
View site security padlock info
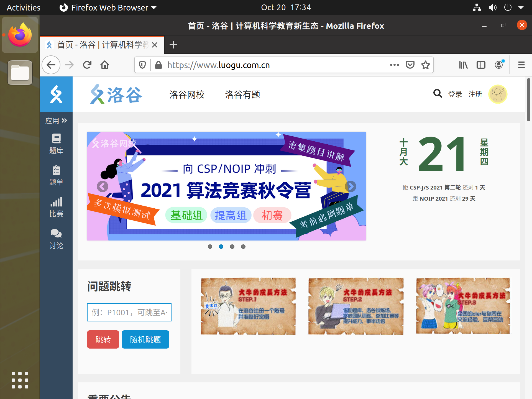pyautogui.click(x=158, y=65)
